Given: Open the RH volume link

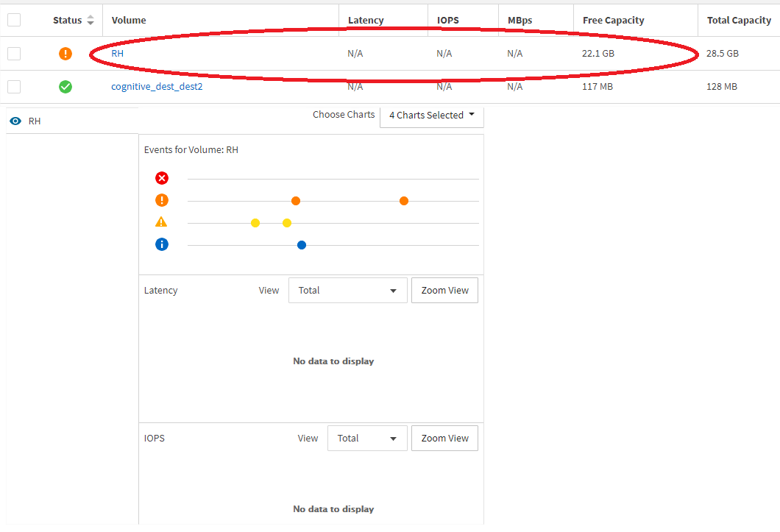Looking at the screenshot, I should coord(118,53).
